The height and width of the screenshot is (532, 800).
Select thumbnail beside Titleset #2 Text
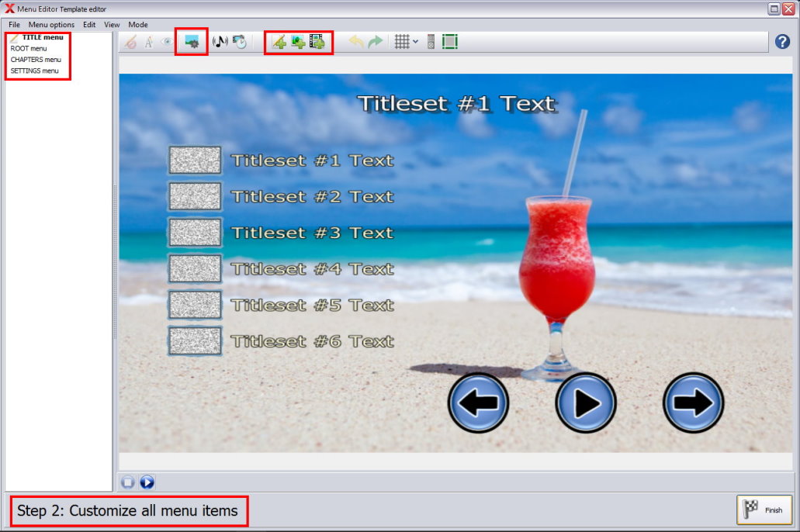(195, 196)
